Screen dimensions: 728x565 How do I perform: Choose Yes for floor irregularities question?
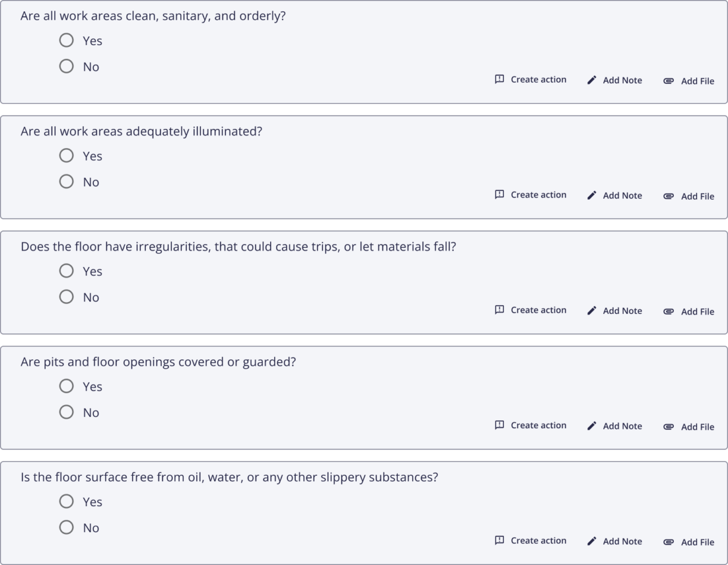tap(67, 271)
